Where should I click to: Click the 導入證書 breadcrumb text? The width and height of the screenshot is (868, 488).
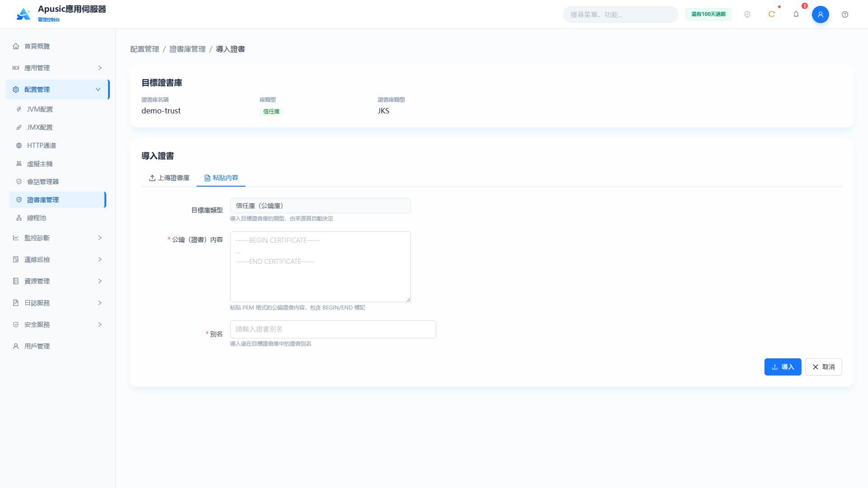(231, 49)
